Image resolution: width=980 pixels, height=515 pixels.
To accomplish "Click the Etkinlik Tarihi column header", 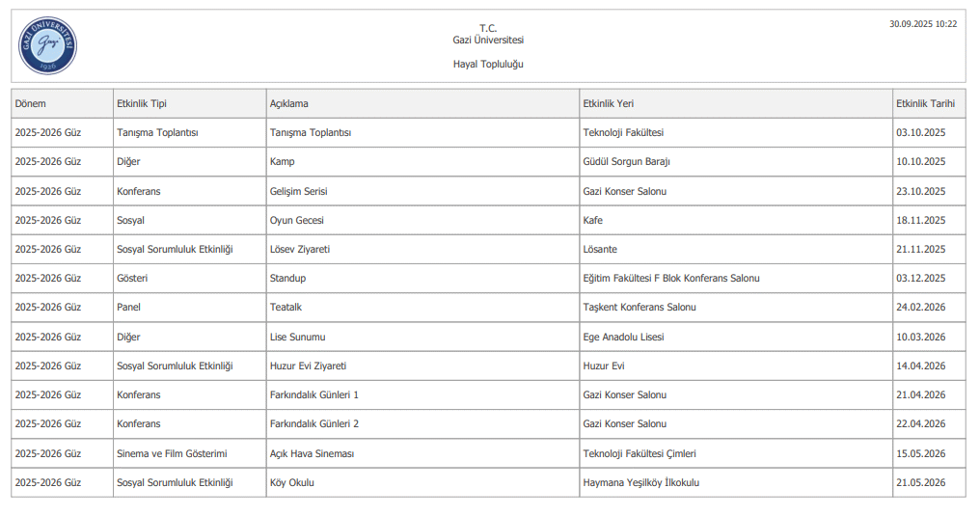I will coord(925,104).
